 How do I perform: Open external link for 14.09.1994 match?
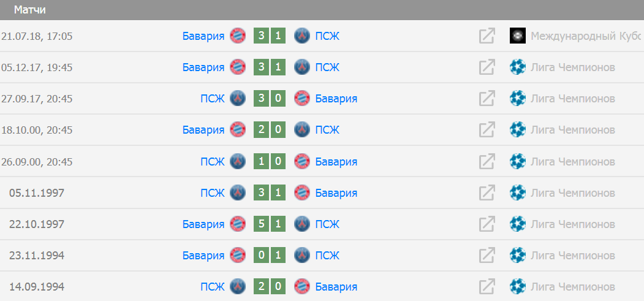(487, 286)
